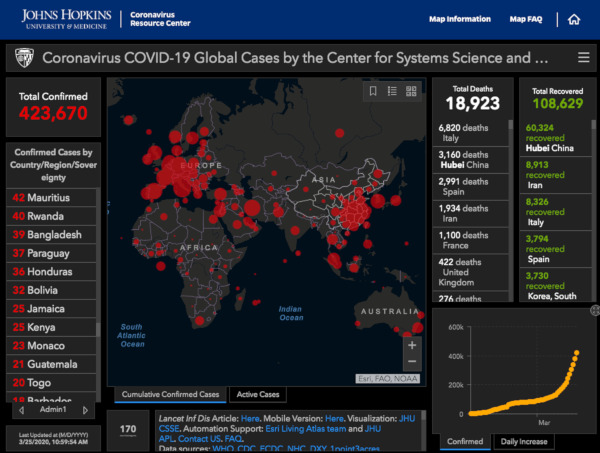Open the Lancet article Here link
Viewport: 600px width, 453px height.
point(249,419)
